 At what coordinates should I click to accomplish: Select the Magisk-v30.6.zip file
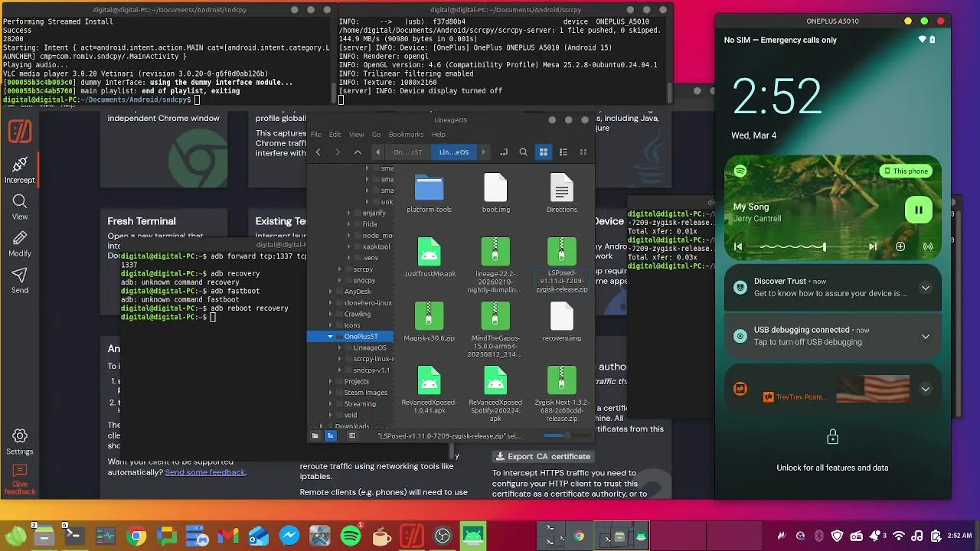coord(429,321)
